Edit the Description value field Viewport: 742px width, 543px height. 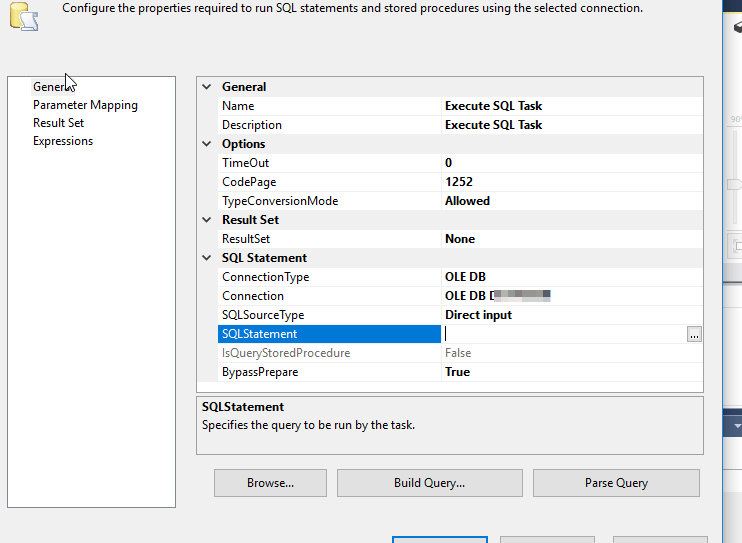572,125
